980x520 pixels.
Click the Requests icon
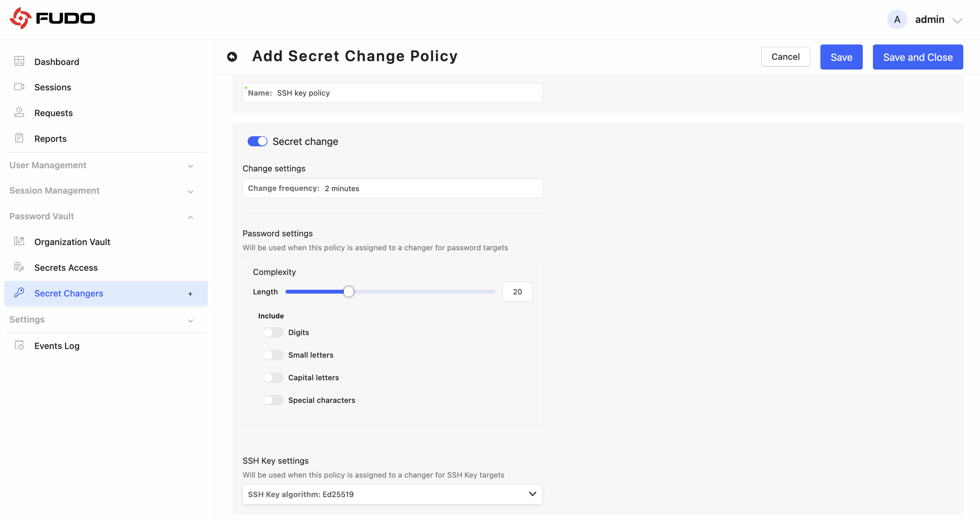click(x=19, y=113)
